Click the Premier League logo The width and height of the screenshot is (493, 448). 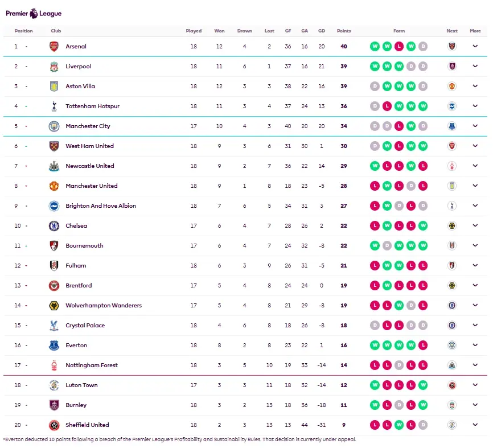point(34,14)
